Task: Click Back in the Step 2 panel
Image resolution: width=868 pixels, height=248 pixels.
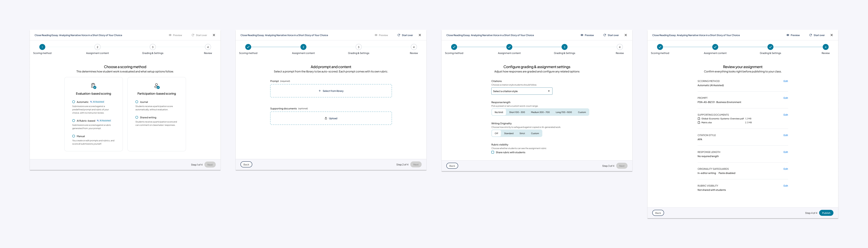Action: [x=246, y=164]
